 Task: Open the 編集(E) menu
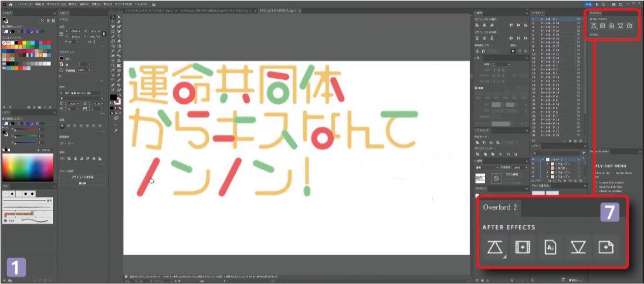[39, 4]
